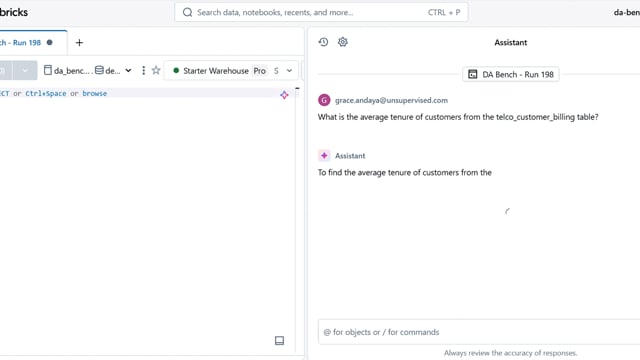Expand the Run button dropdown arrow
Viewport: 640px width, 360px height.
25,71
